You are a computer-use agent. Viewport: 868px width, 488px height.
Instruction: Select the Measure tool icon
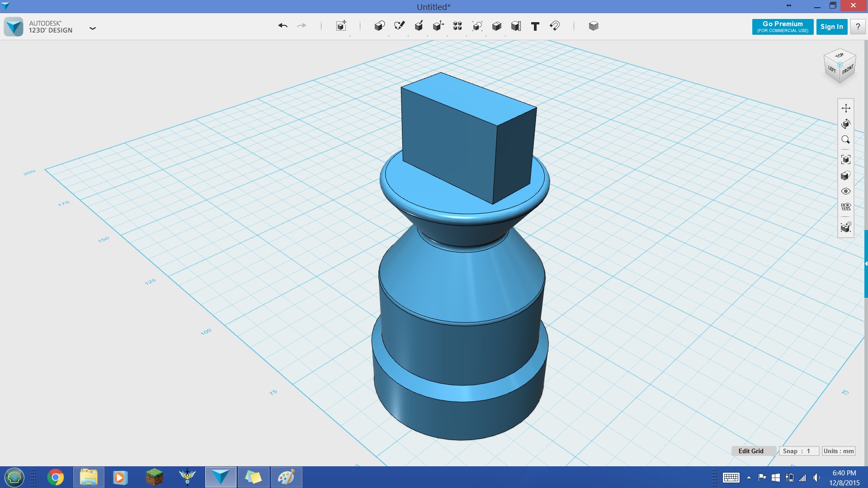click(515, 26)
